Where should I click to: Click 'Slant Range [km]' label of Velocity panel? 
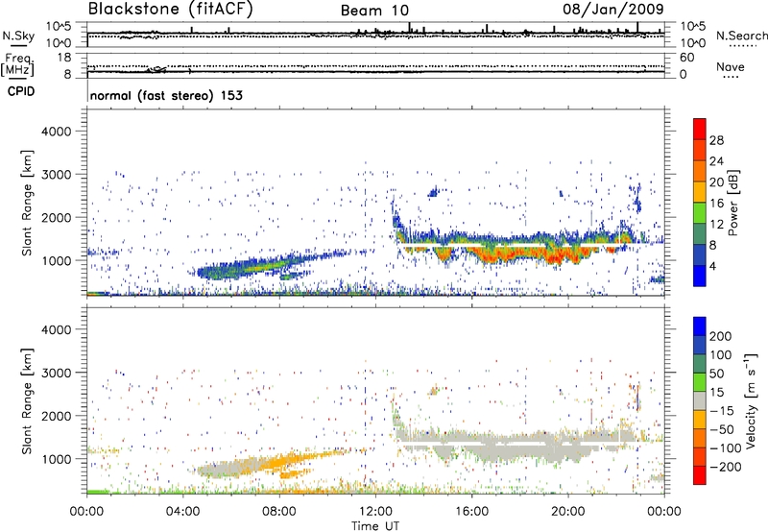pos(27,400)
